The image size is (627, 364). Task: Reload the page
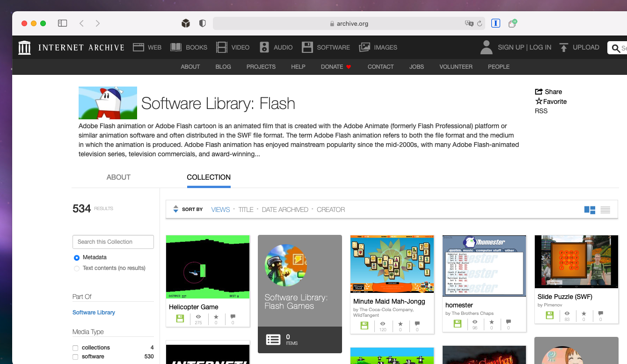coord(480,23)
